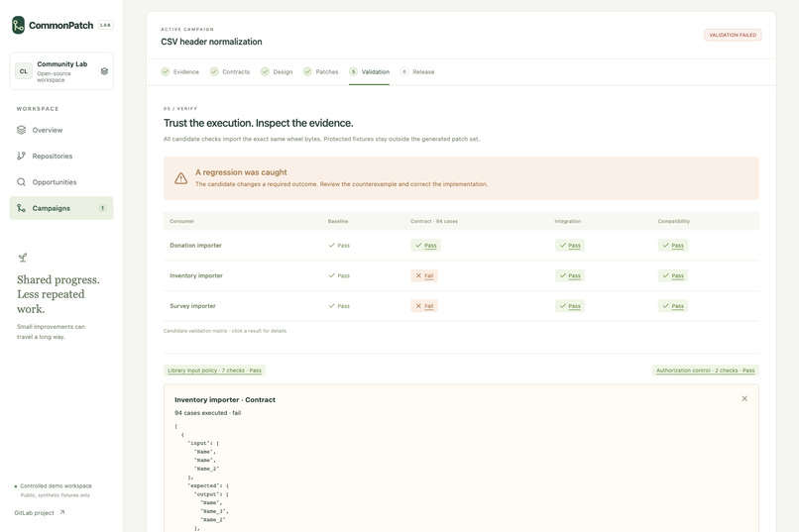
Task: Click the Campaigns merge icon
Action: 21,208
